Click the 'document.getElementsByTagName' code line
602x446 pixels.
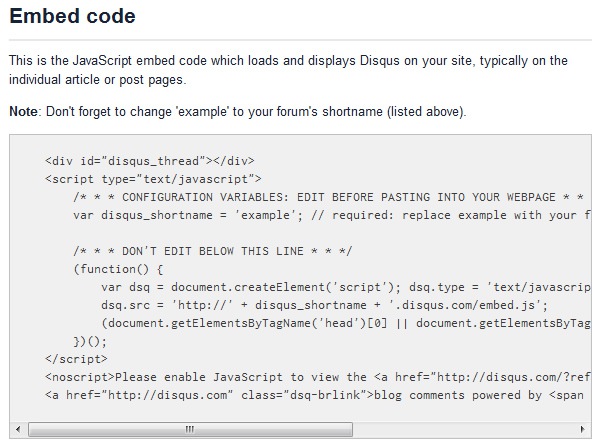tap(346, 323)
